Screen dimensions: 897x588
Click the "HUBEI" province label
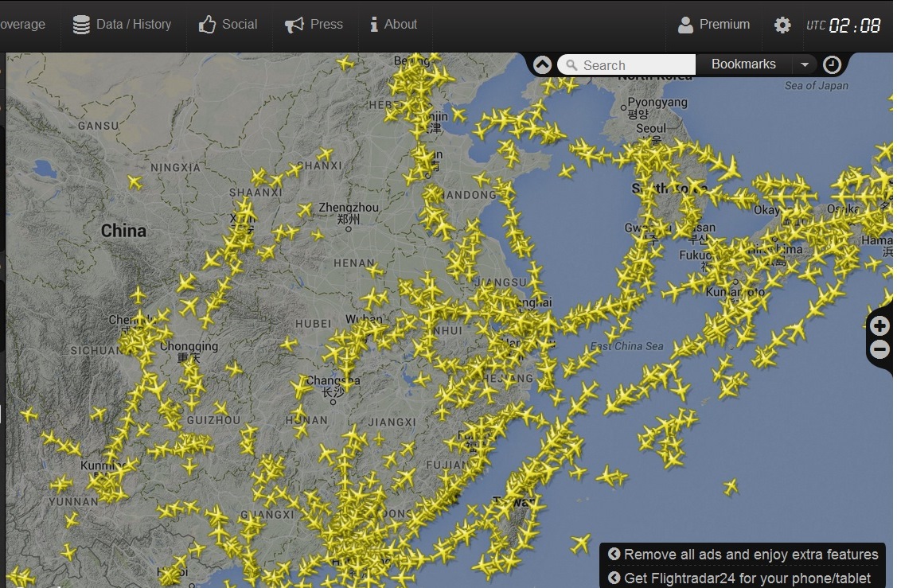(x=314, y=324)
